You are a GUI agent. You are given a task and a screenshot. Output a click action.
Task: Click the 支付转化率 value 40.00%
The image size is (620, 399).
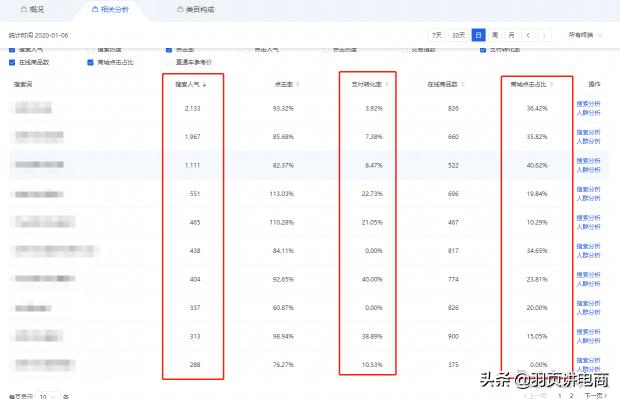click(x=372, y=279)
